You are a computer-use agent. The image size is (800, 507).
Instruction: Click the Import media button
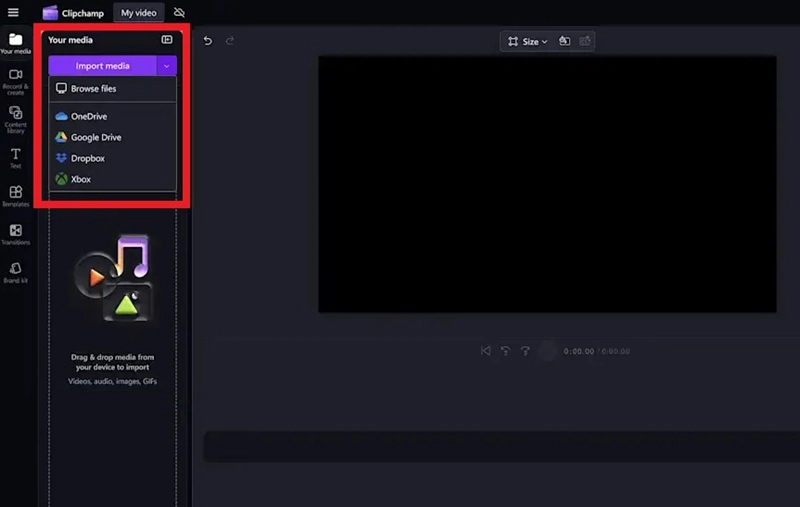pyautogui.click(x=103, y=66)
